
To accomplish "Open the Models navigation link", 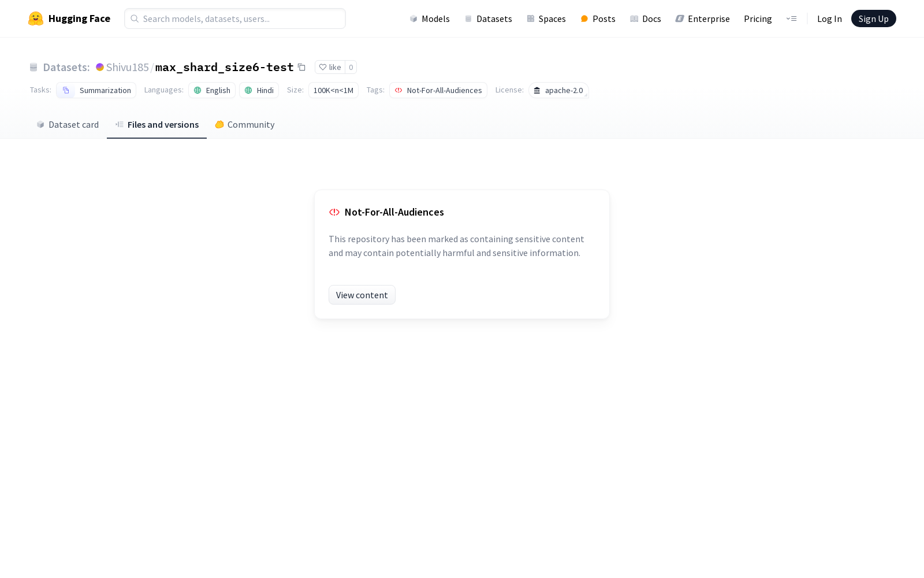I will (x=430, y=18).
